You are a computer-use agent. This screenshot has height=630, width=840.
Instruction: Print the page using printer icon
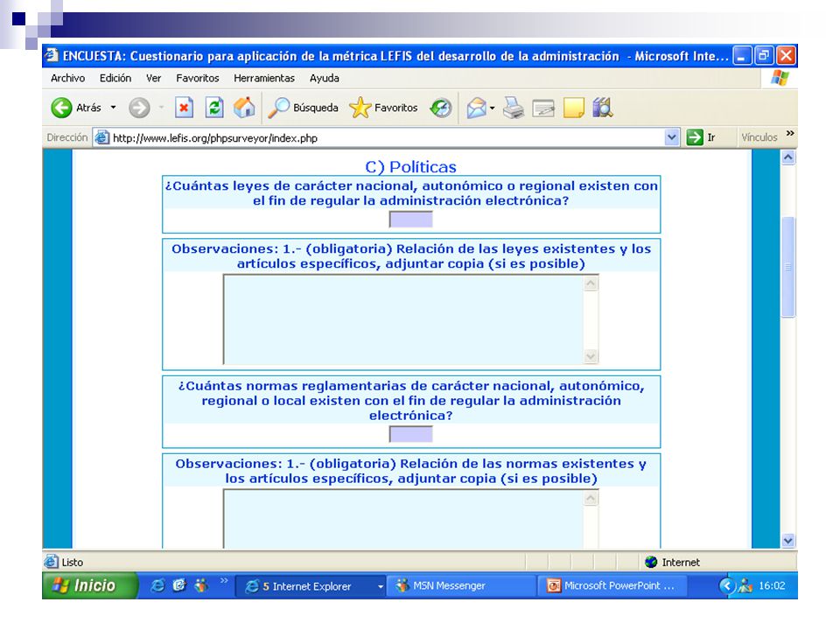pos(514,108)
